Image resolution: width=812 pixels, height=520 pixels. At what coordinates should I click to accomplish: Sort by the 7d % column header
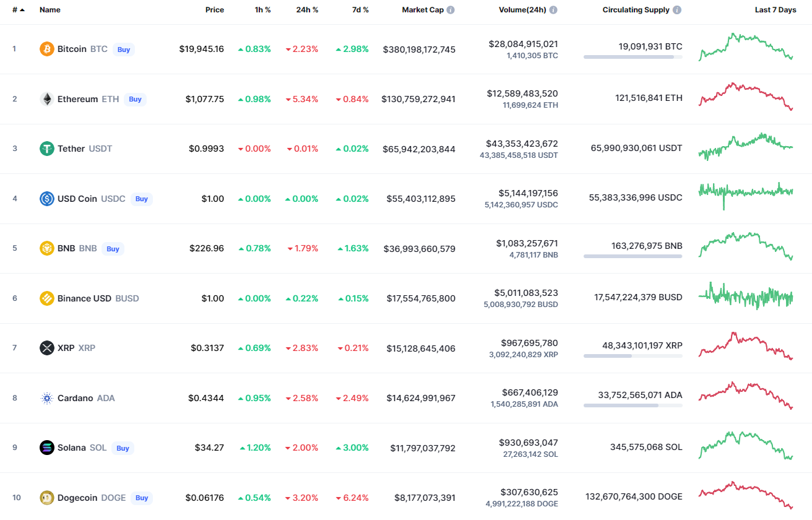tap(359, 10)
